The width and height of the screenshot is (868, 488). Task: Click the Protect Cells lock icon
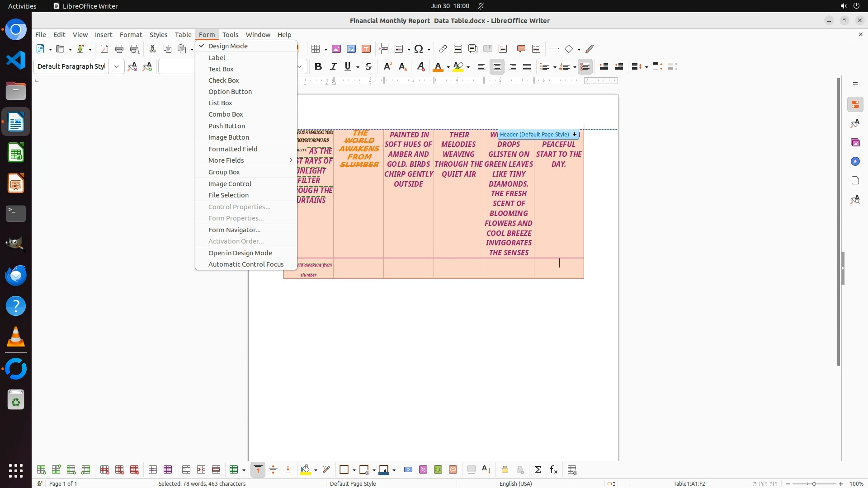pyautogui.click(x=505, y=470)
